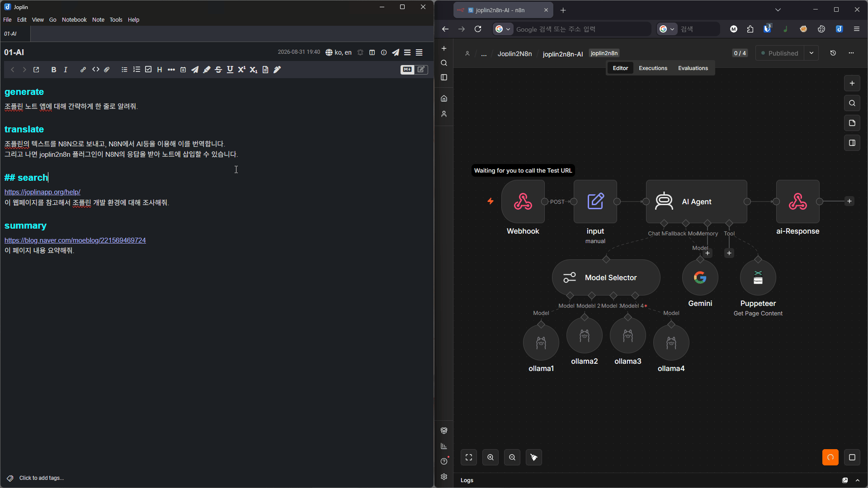The image size is (868, 488).
Task: Add a tool to AI Agent
Action: (x=729, y=253)
